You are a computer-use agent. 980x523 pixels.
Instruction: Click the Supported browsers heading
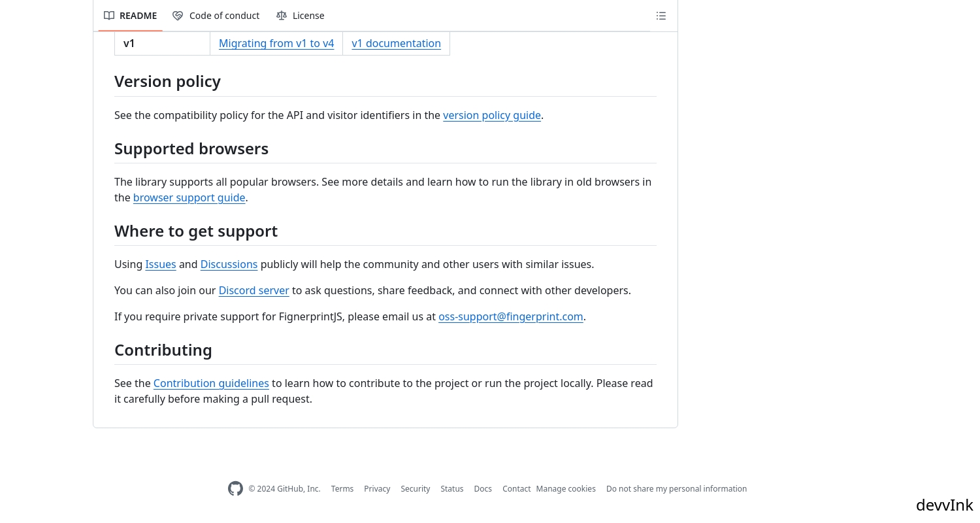[x=191, y=148]
